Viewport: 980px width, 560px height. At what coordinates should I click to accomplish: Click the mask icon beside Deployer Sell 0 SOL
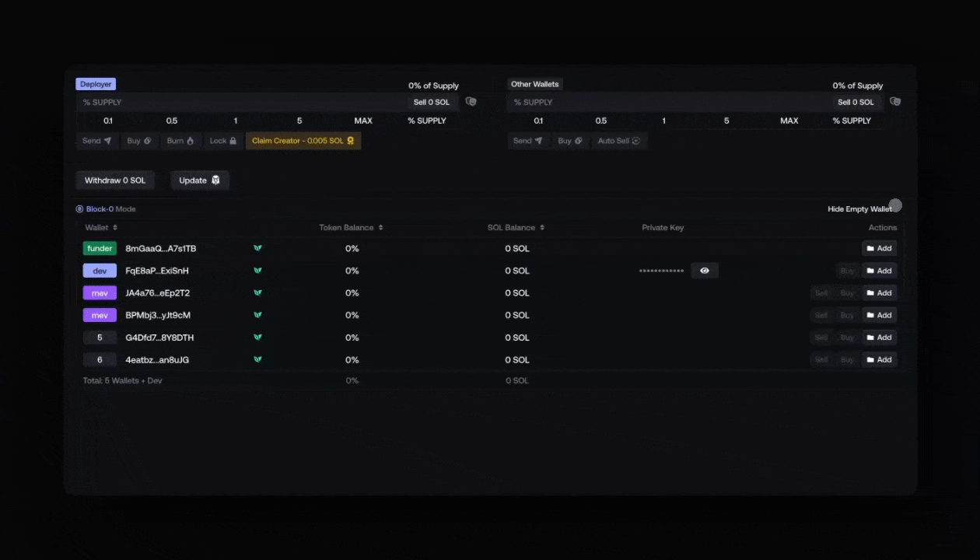471,102
